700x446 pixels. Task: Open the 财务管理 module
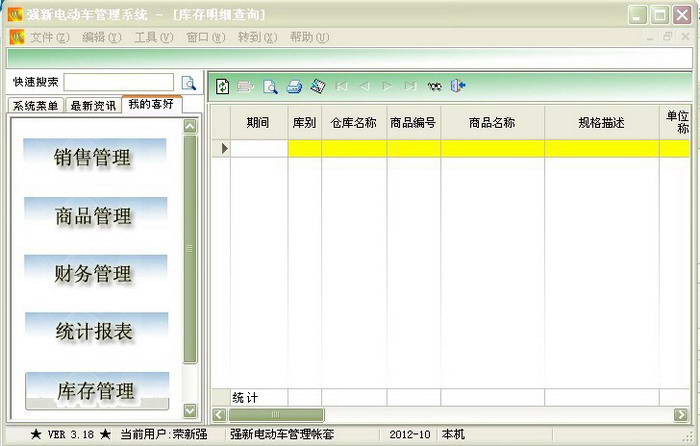95,274
